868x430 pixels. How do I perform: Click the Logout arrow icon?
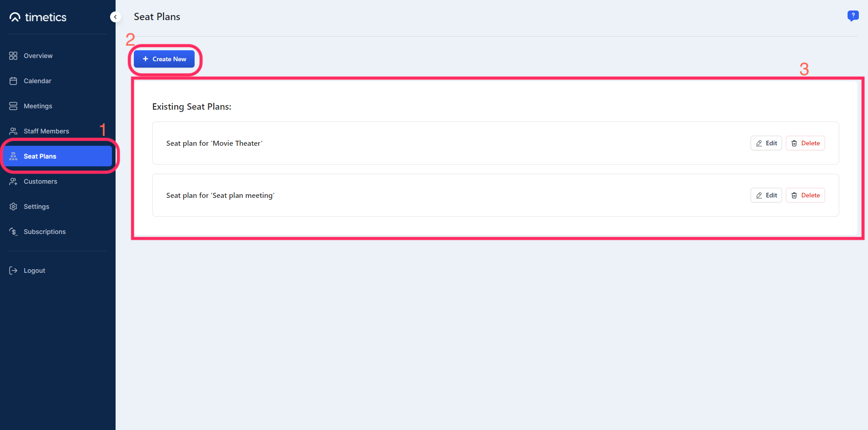(x=13, y=271)
